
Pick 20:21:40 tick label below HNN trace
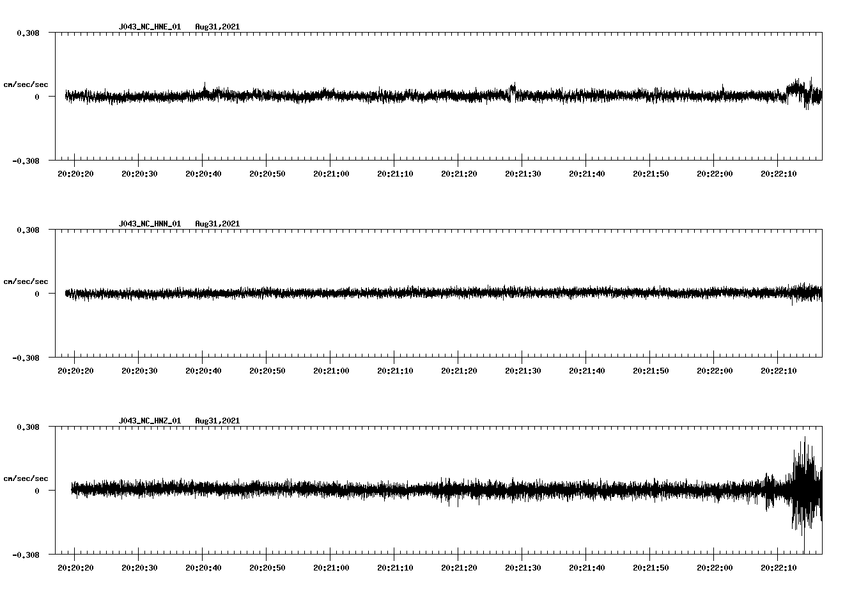(x=587, y=370)
